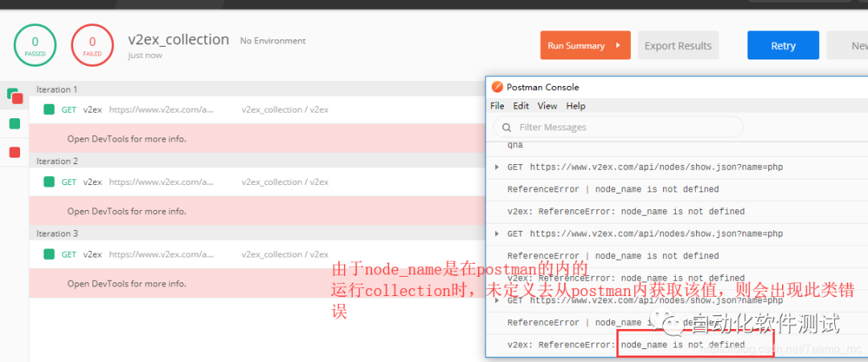The image size is (868, 362).
Task: Click the Iteration 2 request URL
Action: pos(162,182)
